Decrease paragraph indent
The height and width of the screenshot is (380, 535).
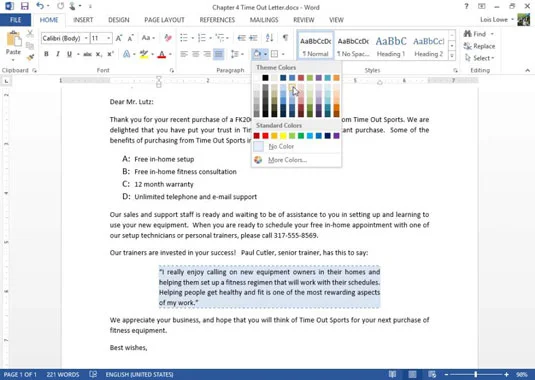tap(242, 38)
